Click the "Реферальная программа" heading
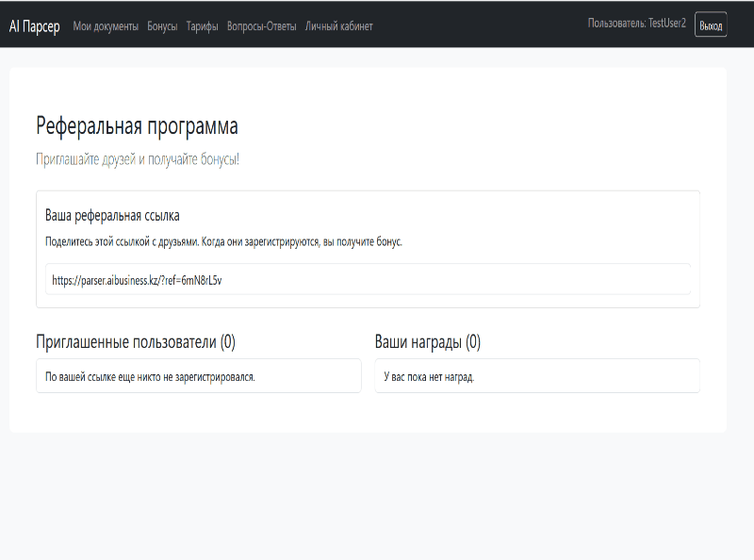 tap(137, 124)
